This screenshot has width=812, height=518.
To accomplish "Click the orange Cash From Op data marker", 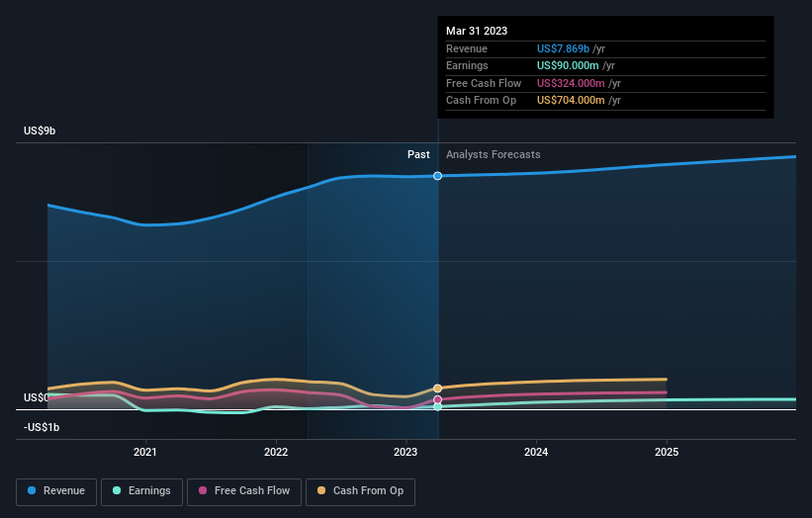I will click(x=437, y=388).
